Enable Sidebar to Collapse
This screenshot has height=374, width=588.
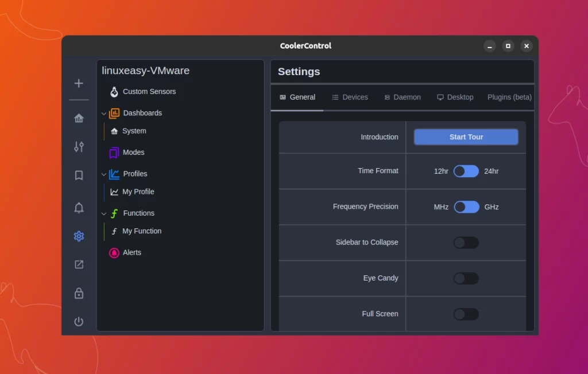(x=466, y=243)
